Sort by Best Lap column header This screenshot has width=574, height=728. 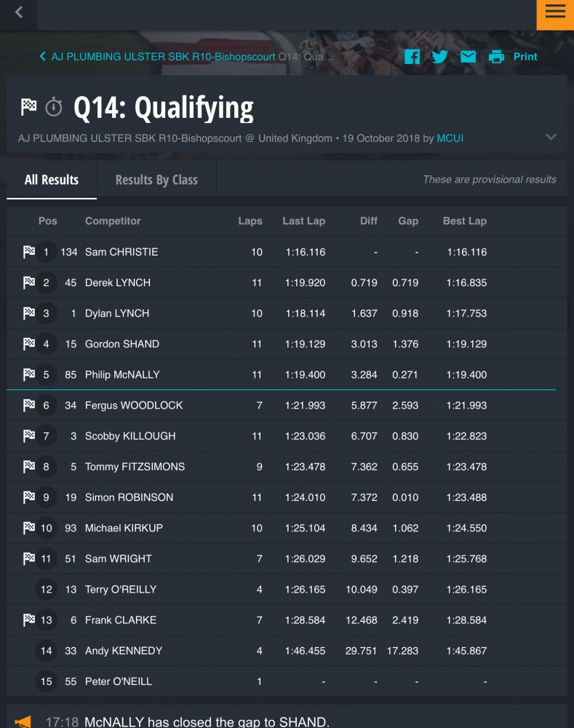(x=464, y=221)
